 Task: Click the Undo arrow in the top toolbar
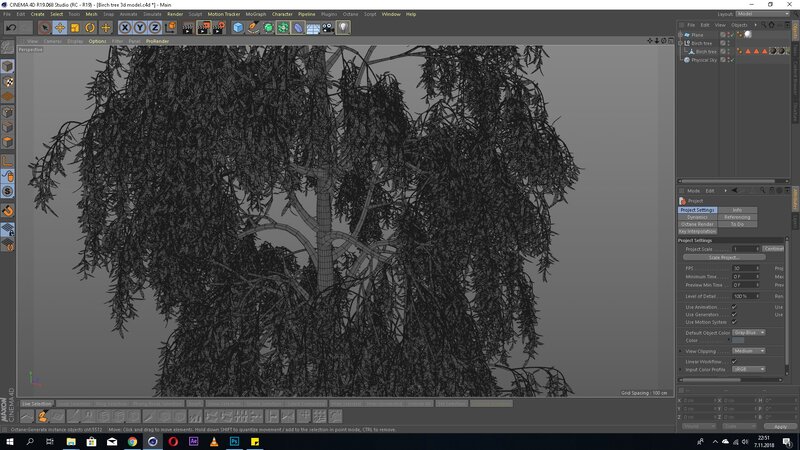pyautogui.click(x=11, y=28)
